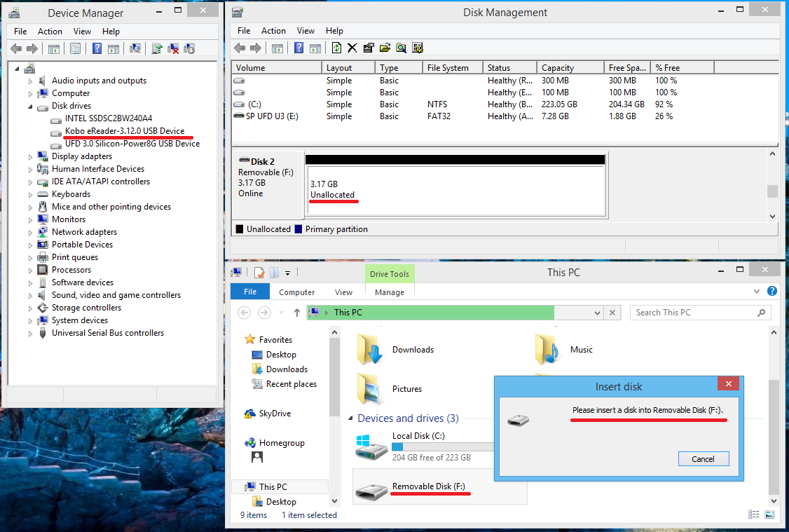789x532 pixels.
Task: Click search magnifier in Search This PC box
Action: (762, 313)
